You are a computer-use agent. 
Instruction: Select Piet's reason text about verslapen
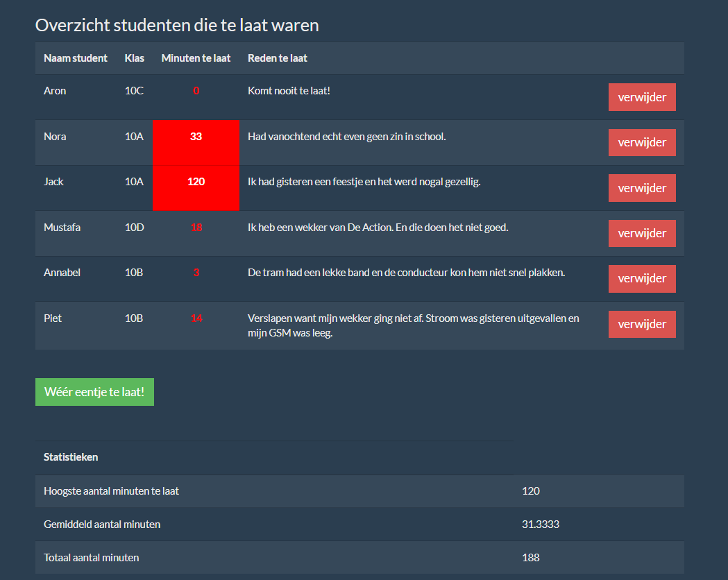(x=413, y=325)
